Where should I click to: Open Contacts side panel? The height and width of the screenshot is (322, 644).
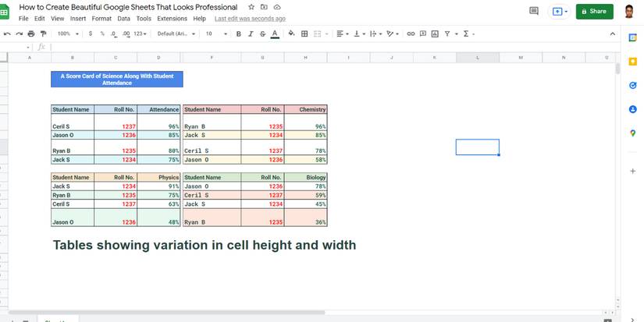coord(632,109)
